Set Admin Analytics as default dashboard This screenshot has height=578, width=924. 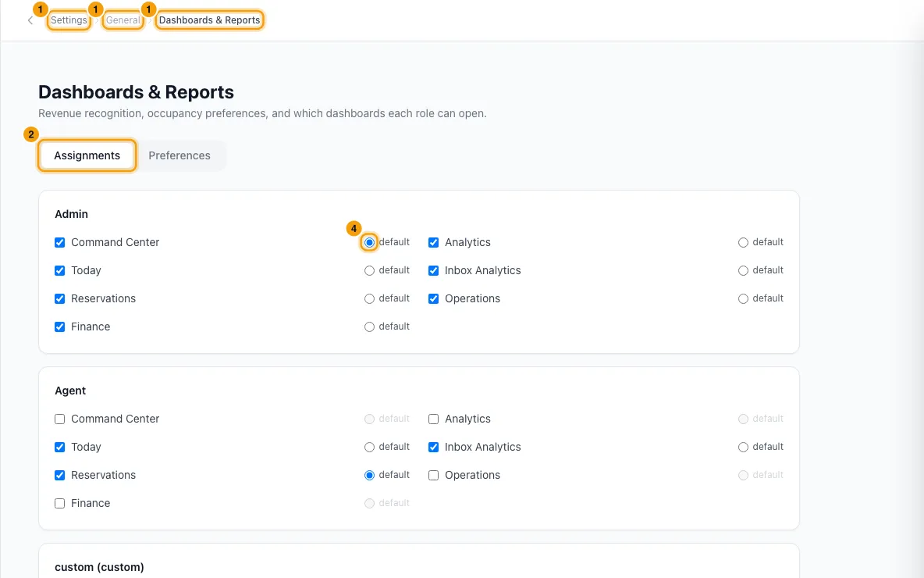(743, 242)
